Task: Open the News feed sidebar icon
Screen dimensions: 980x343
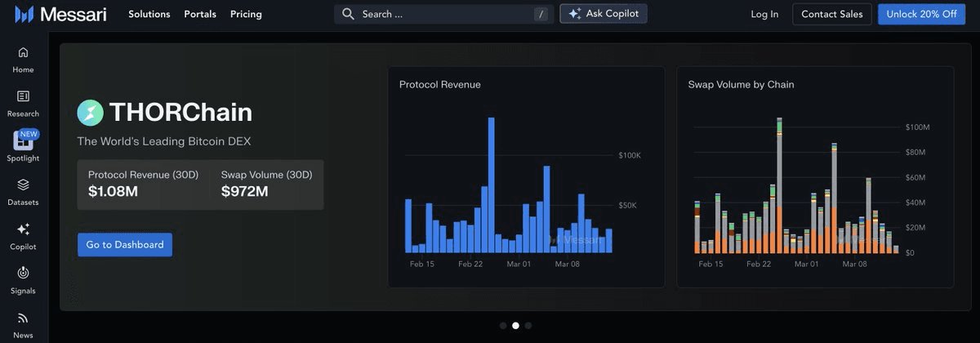Action: point(23,318)
